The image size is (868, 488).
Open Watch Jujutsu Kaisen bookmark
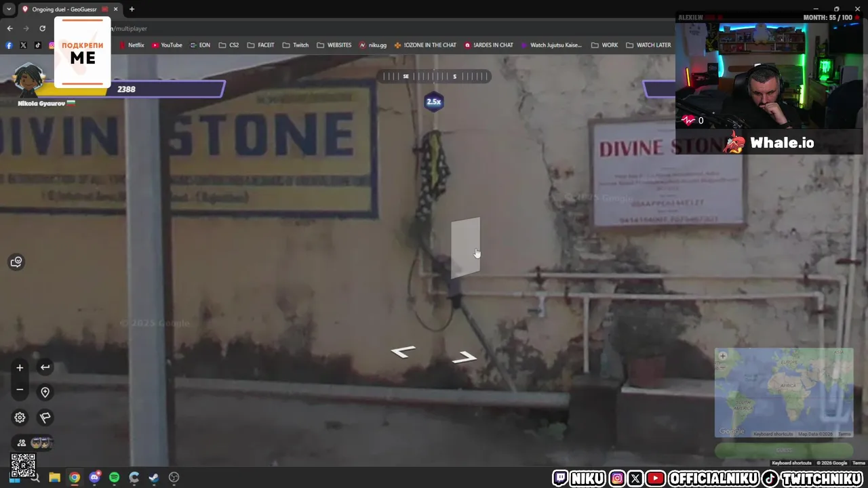pyautogui.click(x=551, y=45)
